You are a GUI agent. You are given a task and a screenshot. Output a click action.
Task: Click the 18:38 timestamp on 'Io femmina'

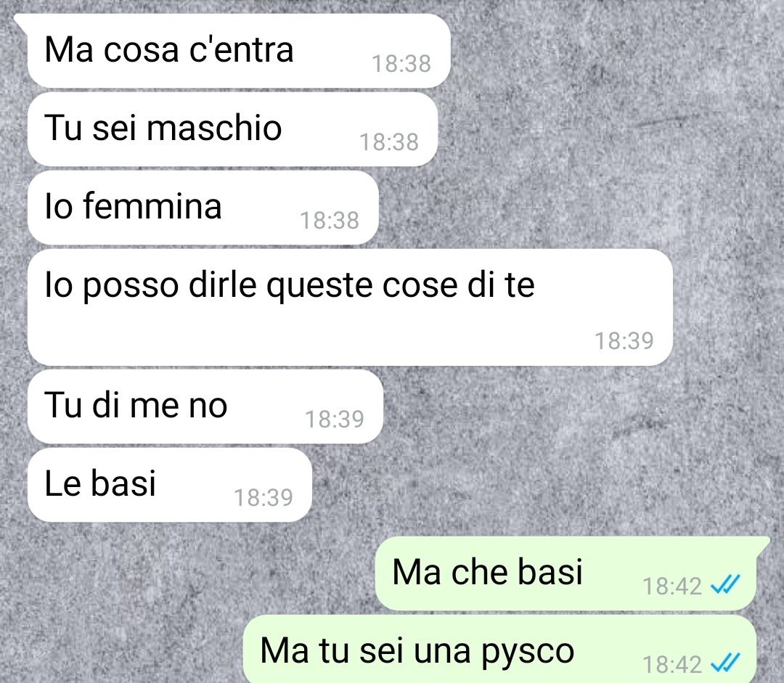(330, 221)
